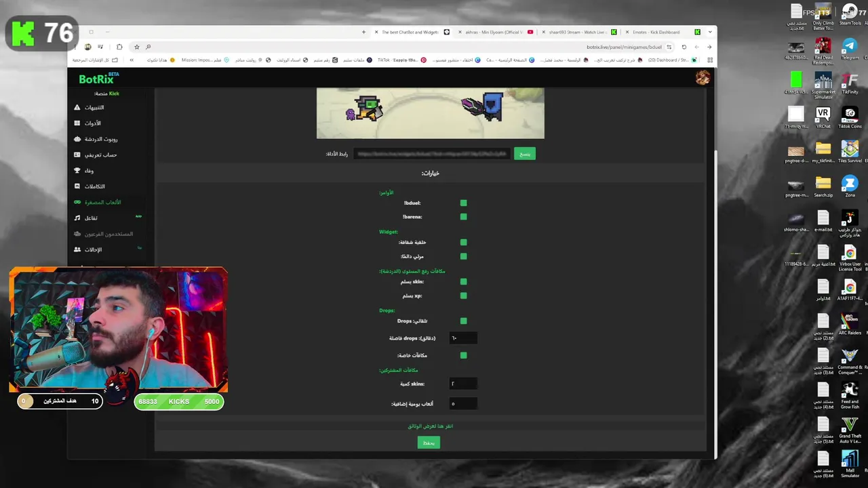This screenshot has width=868, height=488.
Task: Expand the bookmarks overflow chevron
Action: click(132, 60)
